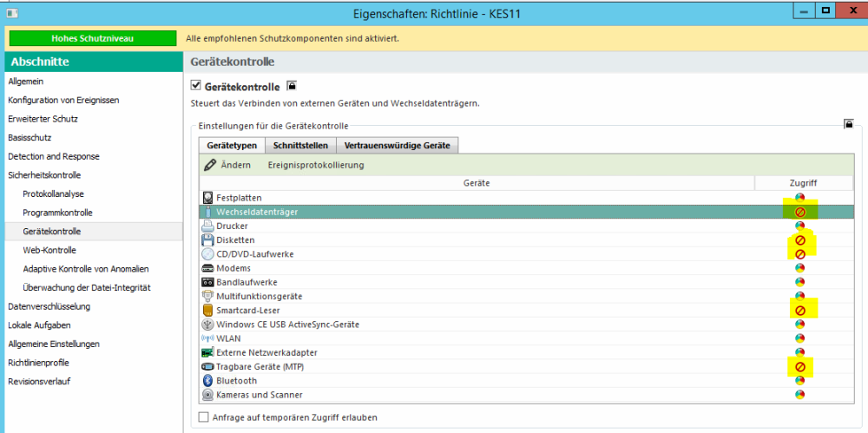The image size is (868, 433).
Task: Open the Allgemeine Einstellungen section
Action: click(x=54, y=344)
